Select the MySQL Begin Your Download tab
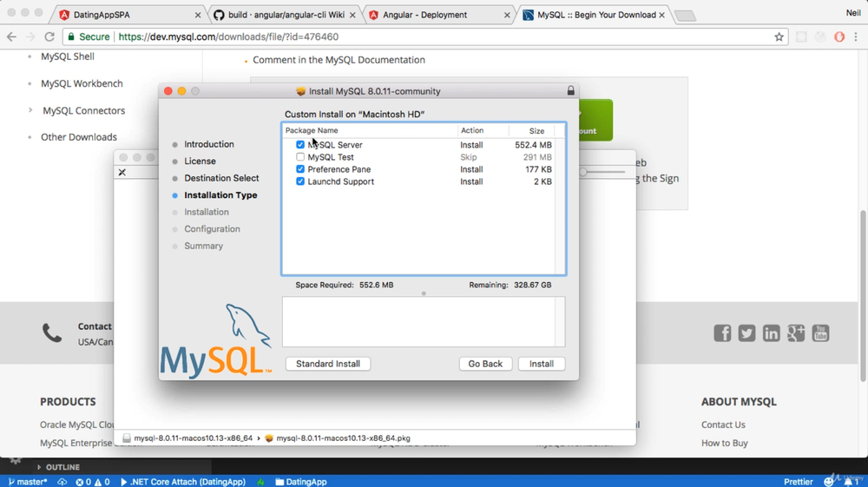Viewport: 868px width, 487px height. [595, 15]
